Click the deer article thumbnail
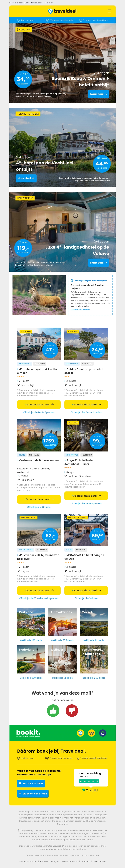 click(39, 295)
